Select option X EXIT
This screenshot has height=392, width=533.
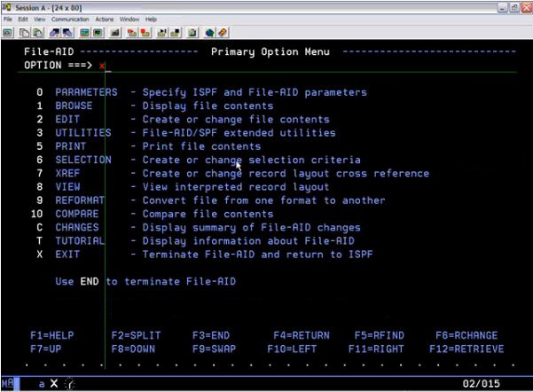59,255
